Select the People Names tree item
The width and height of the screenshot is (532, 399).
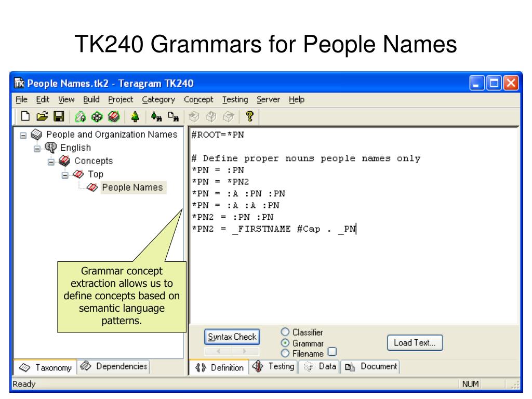(x=132, y=187)
